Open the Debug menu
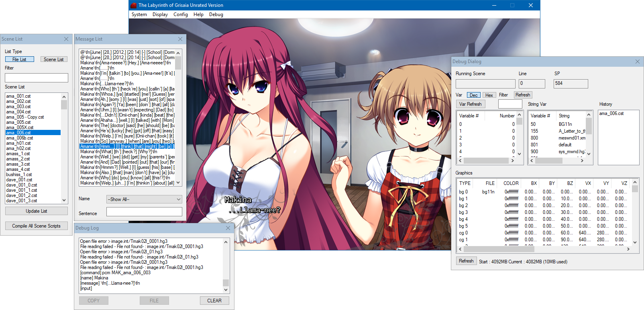The image size is (644, 310). (216, 14)
